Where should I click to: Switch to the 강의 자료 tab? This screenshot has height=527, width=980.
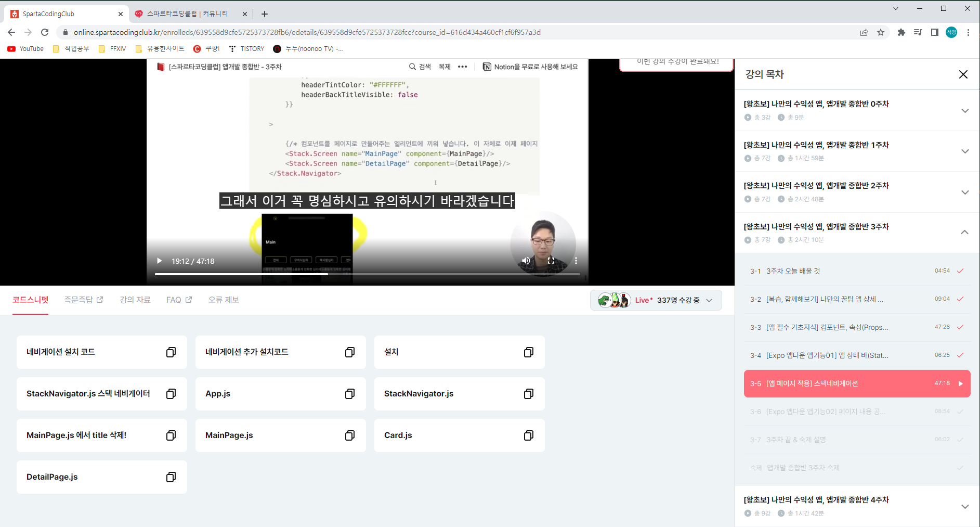(x=135, y=300)
